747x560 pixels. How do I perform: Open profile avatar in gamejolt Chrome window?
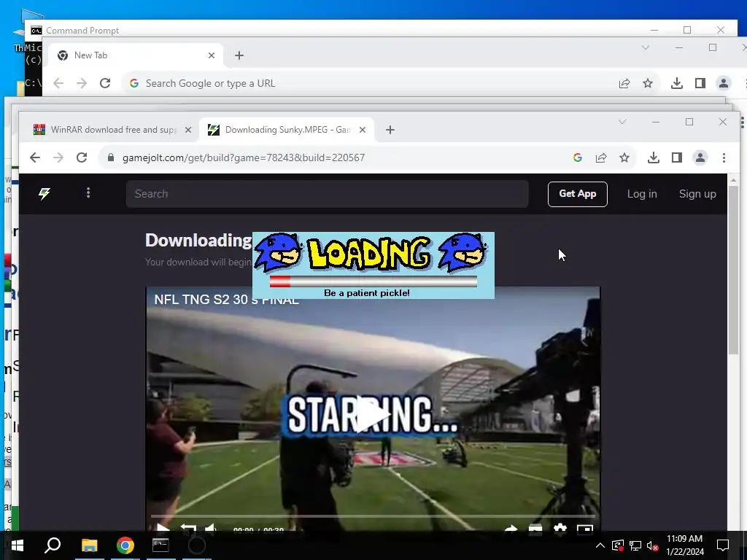700,157
